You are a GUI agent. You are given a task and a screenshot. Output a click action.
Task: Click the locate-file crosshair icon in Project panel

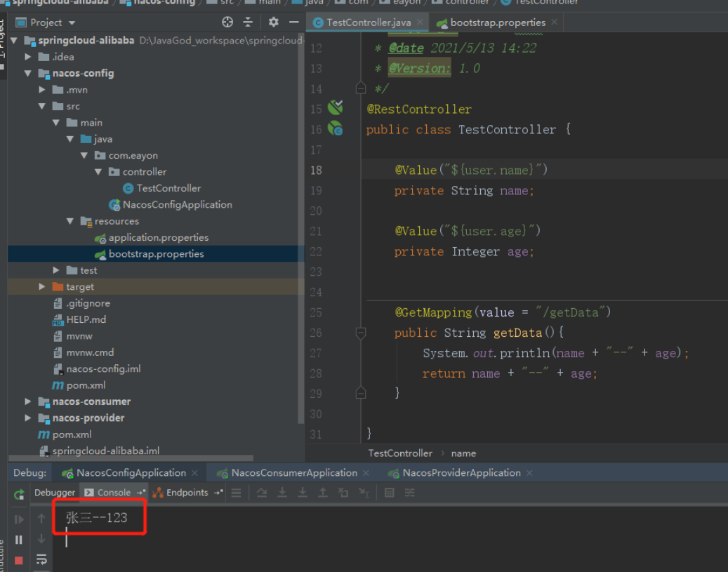click(x=227, y=22)
